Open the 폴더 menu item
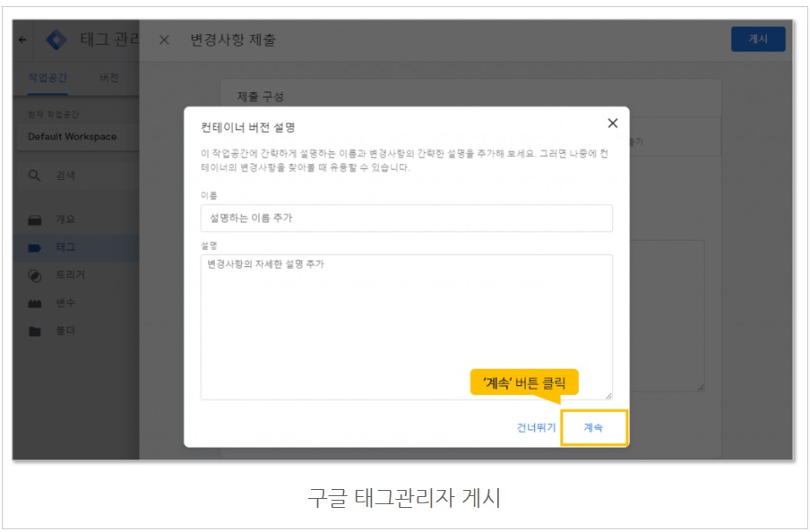The width and height of the screenshot is (810, 532). click(77, 331)
